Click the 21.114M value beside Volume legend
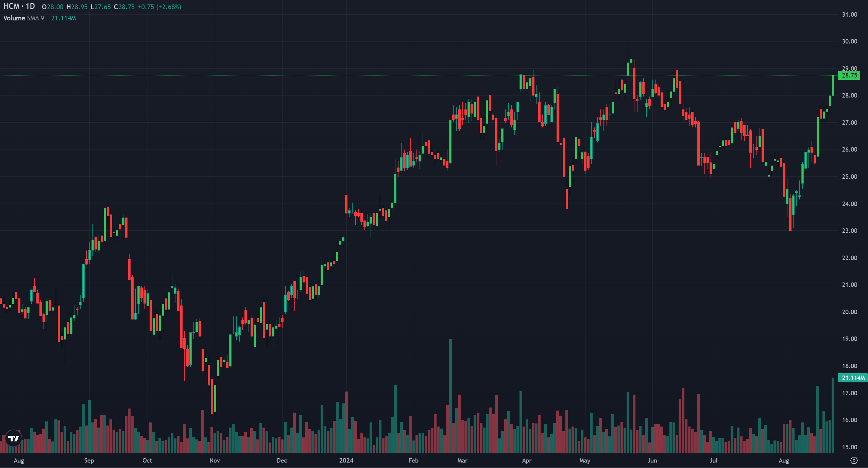 (x=64, y=18)
